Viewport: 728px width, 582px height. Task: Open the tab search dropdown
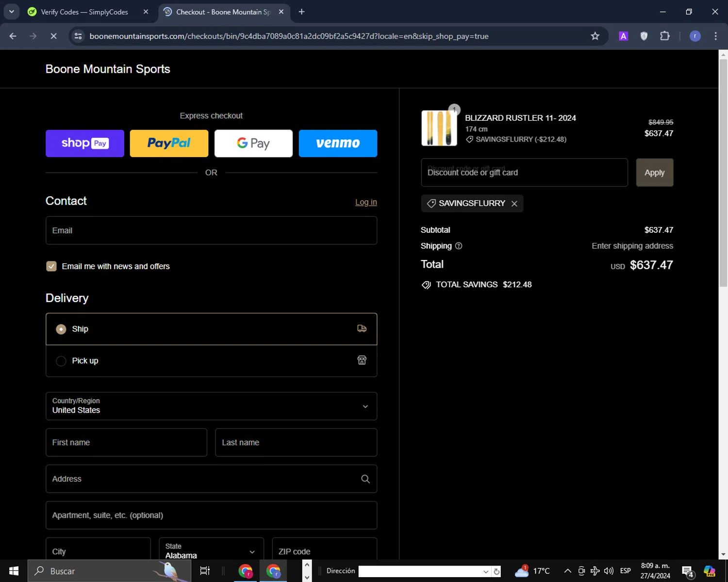pyautogui.click(x=11, y=12)
